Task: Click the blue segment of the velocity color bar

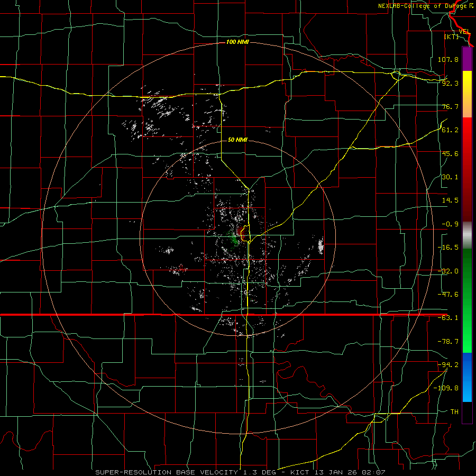Action: 467,377
